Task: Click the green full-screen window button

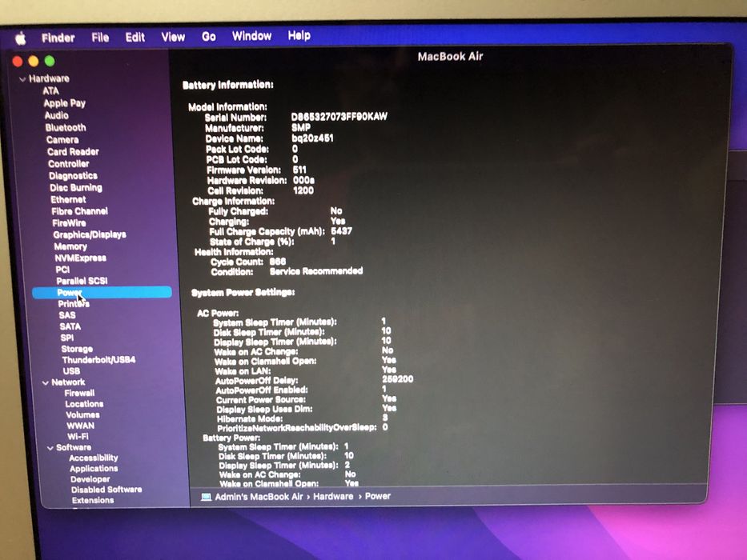Action: tap(50, 61)
